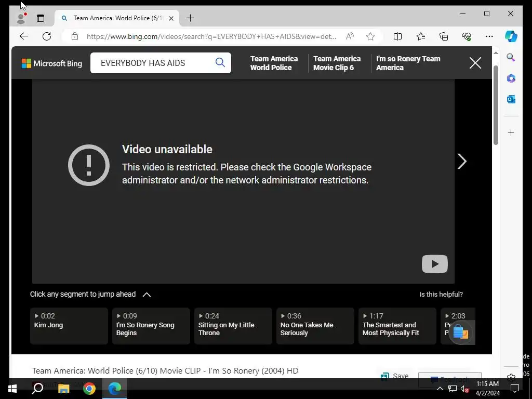This screenshot has width=532, height=399.
Task: Open sidebar search icon
Action: pyautogui.click(x=511, y=57)
